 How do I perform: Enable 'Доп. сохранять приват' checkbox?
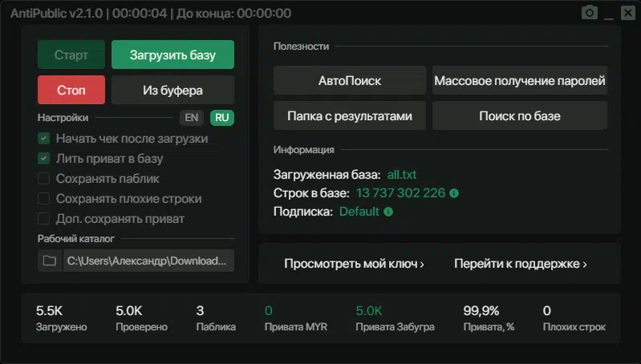(x=44, y=219)
